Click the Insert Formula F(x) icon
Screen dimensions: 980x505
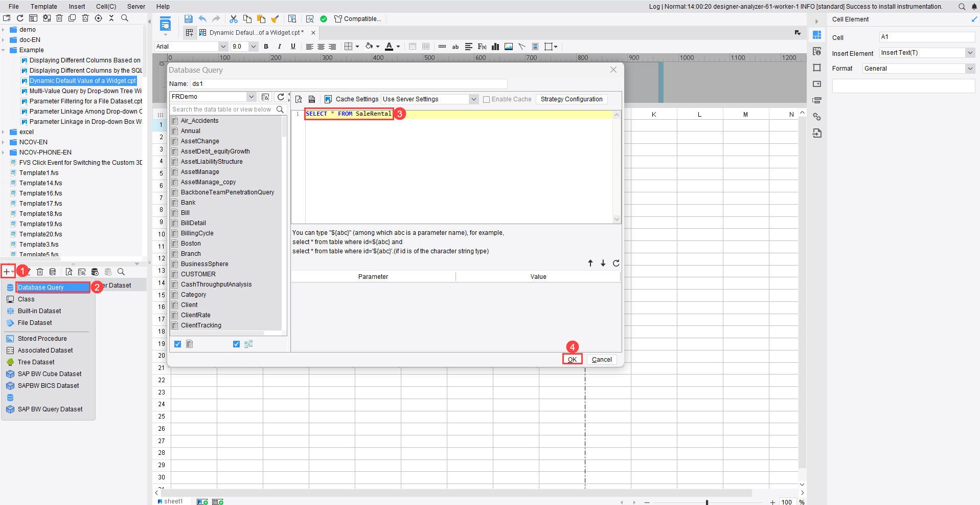click(x=482, y=47)
